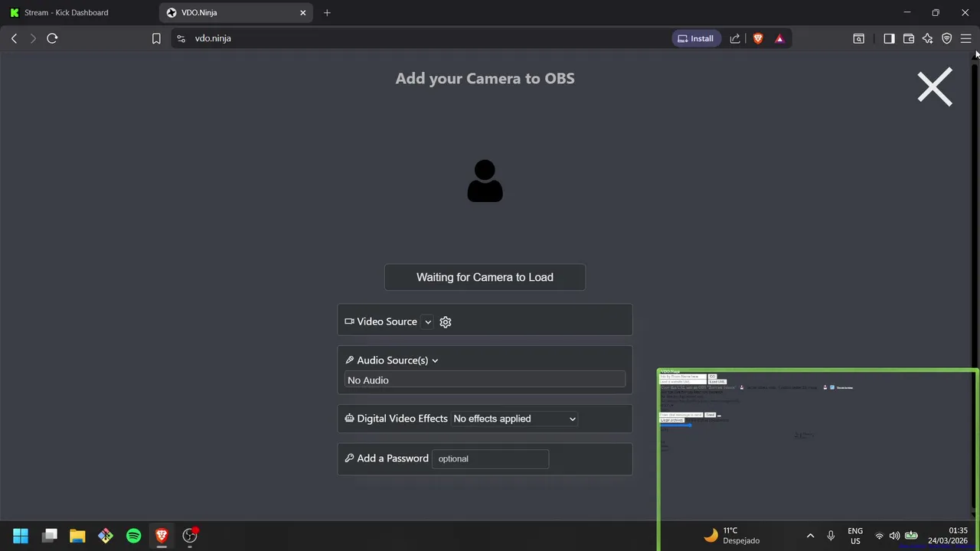This screenshot has width=980, height=551.
Task: Open the colorful diamond app in the taskbar
Action: click(x=106, y=536)
